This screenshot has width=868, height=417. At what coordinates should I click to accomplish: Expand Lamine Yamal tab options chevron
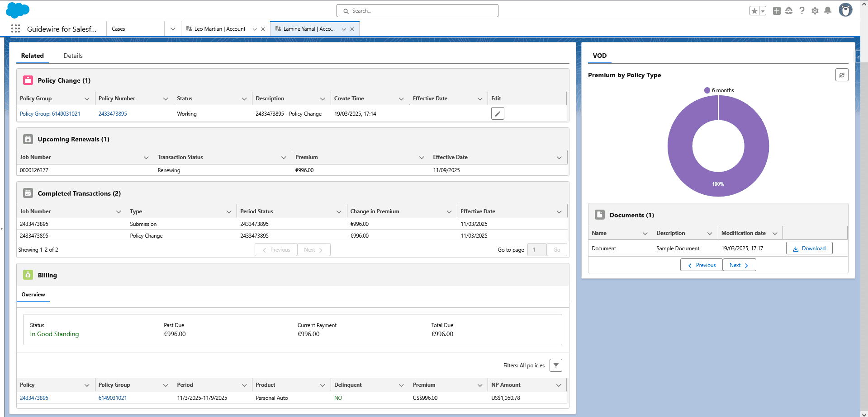pyautogui.click(x=344, y=29)
